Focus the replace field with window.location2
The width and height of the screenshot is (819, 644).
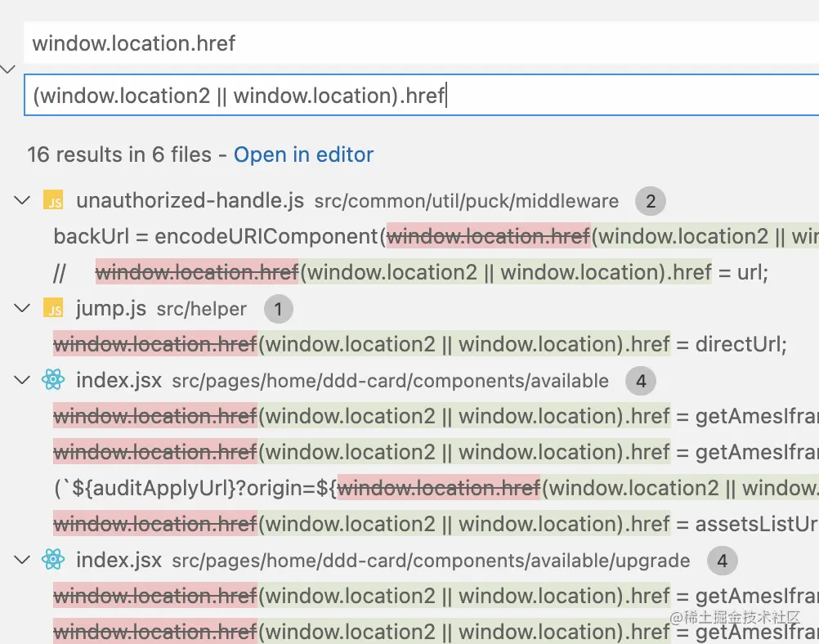click(x=421, y=95)
